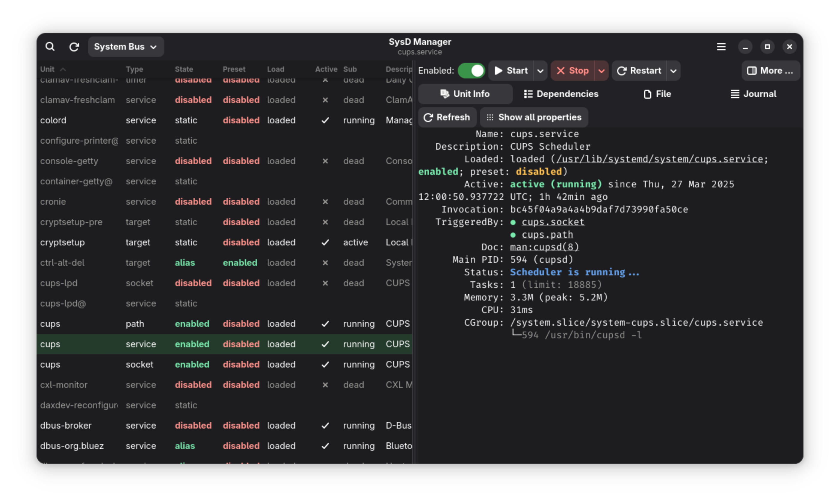Select the cxl-monitor service row

(224, 385)
